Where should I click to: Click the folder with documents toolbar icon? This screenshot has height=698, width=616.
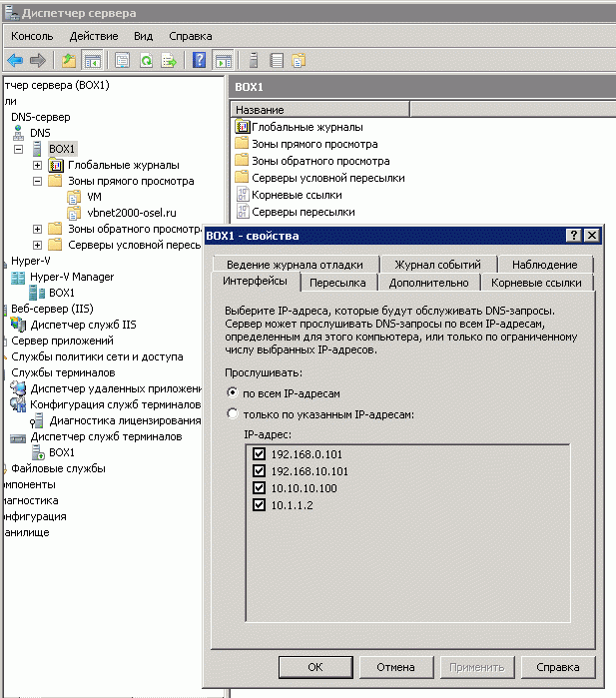[x=299, y=60]
